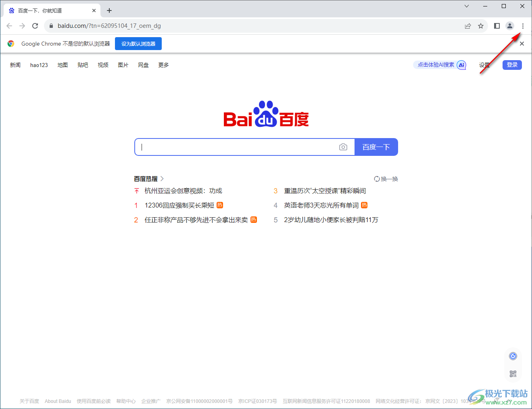Close the Baidu tab
This screenshot has width=532, height=409.
94,10
